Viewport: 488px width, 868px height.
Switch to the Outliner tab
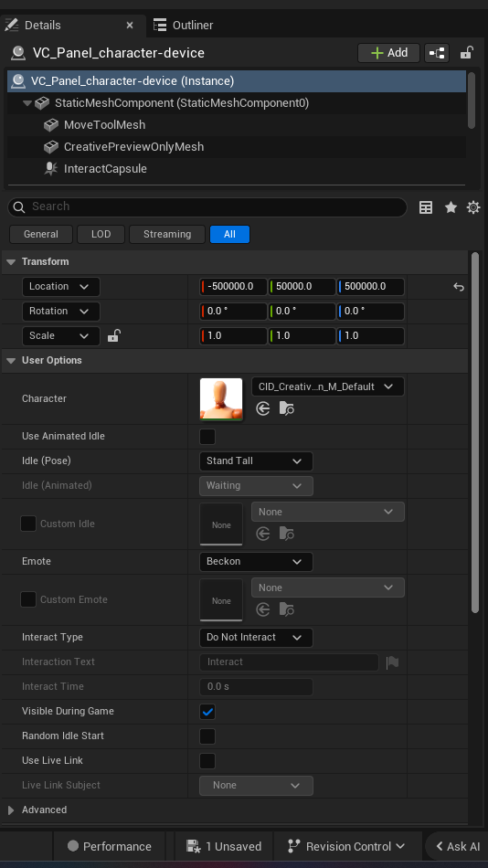(184, 25)
